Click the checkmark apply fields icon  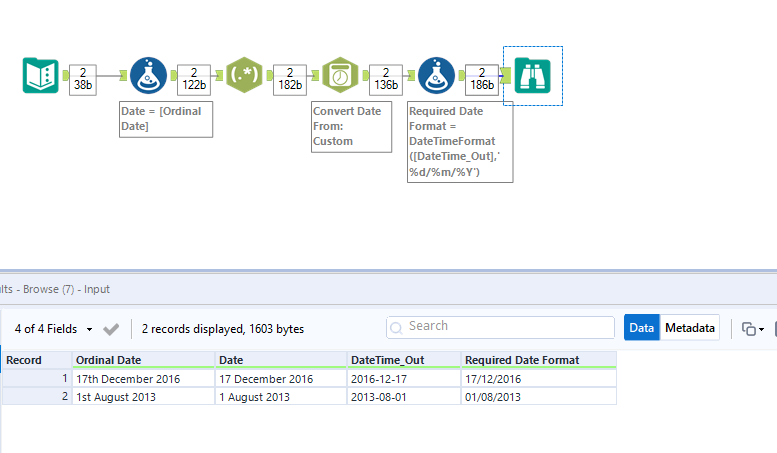click(111, 329)
